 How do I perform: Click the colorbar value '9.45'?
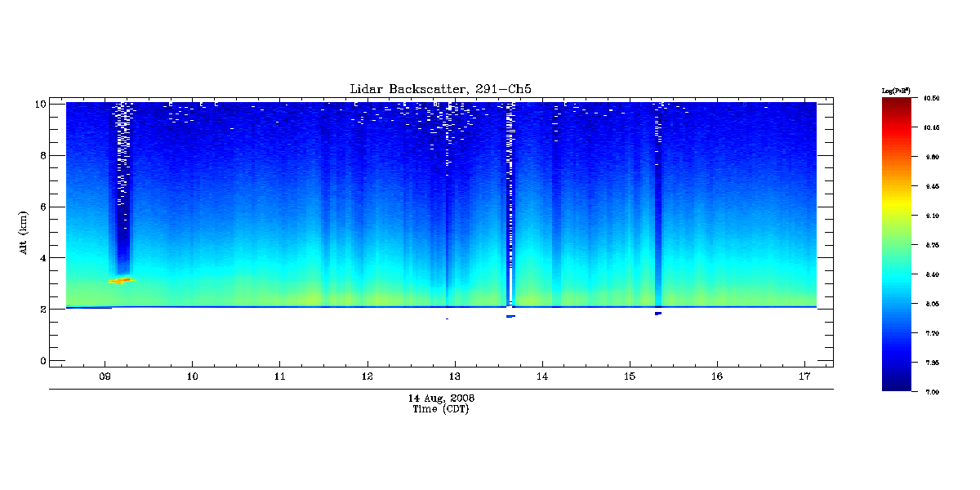click(x=932, y=186)
